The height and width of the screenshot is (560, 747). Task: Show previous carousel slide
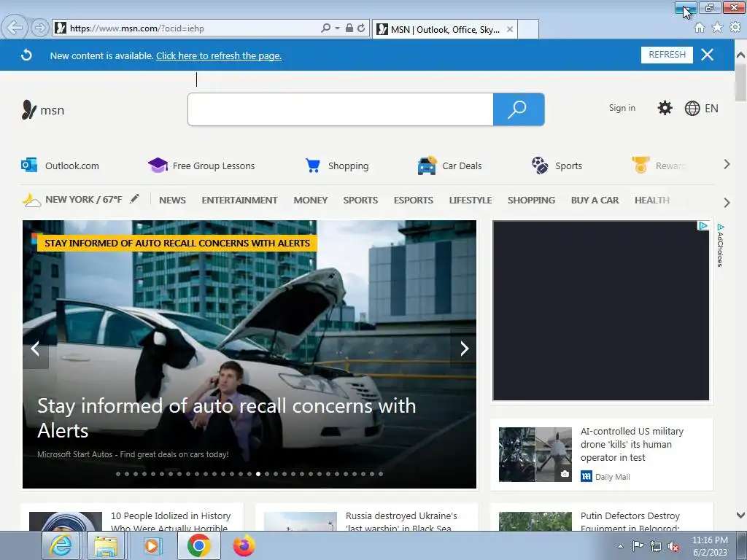35,349
